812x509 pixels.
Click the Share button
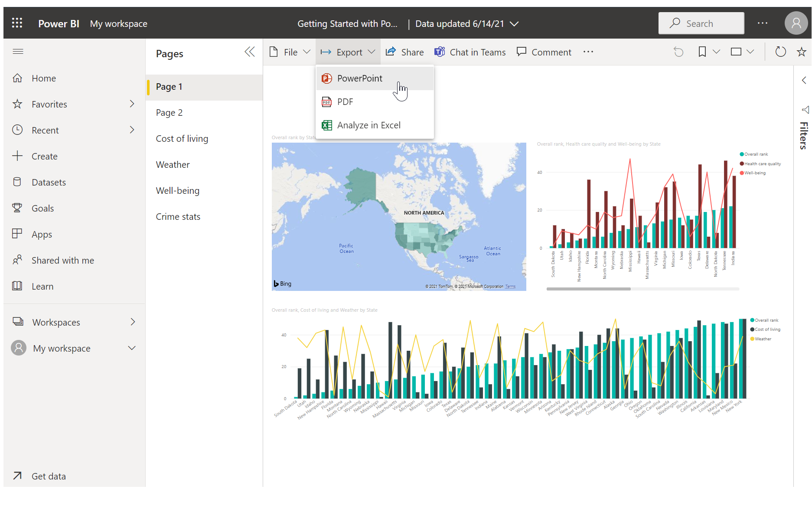(404, 52)
